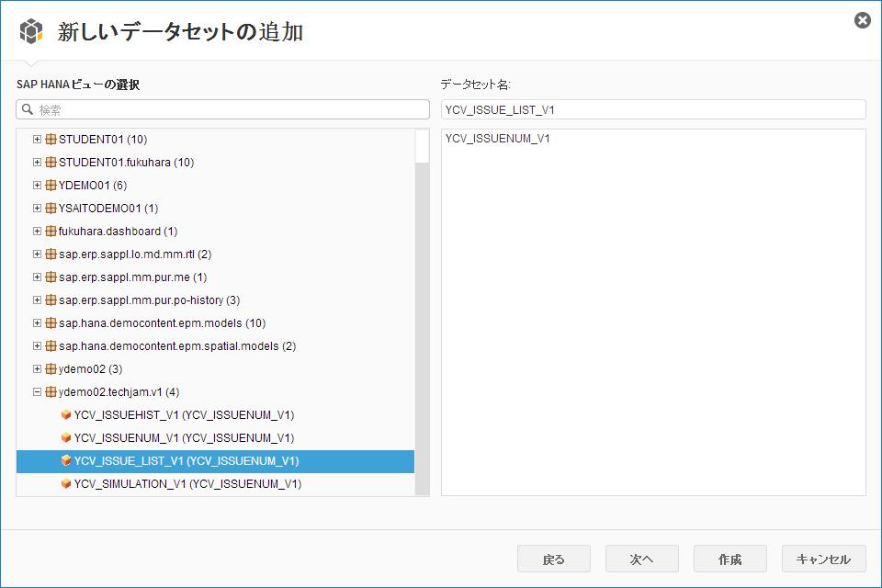882x588 pixels.
Task: Click package icon of sap.hana.democontent.epm.models
Action: [51, 323]
